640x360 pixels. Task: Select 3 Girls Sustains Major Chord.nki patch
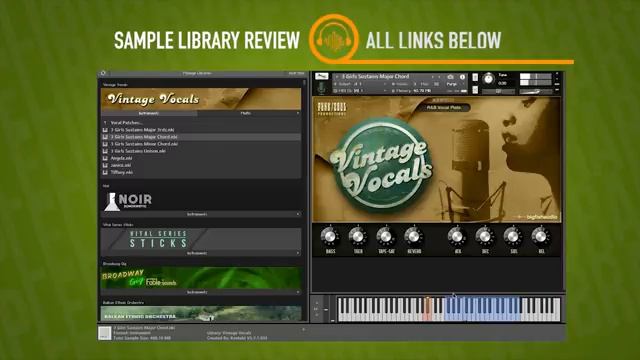coord(201,137)
